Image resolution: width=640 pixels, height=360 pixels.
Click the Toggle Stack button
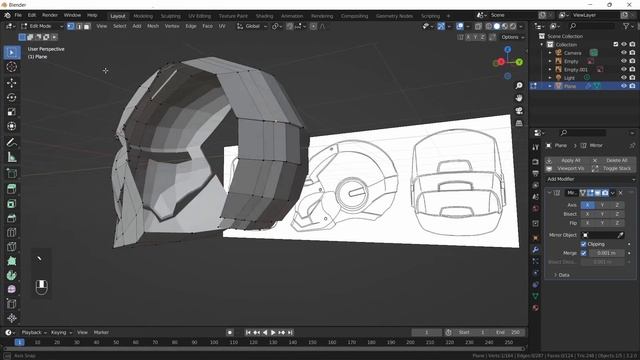point(613,169)
